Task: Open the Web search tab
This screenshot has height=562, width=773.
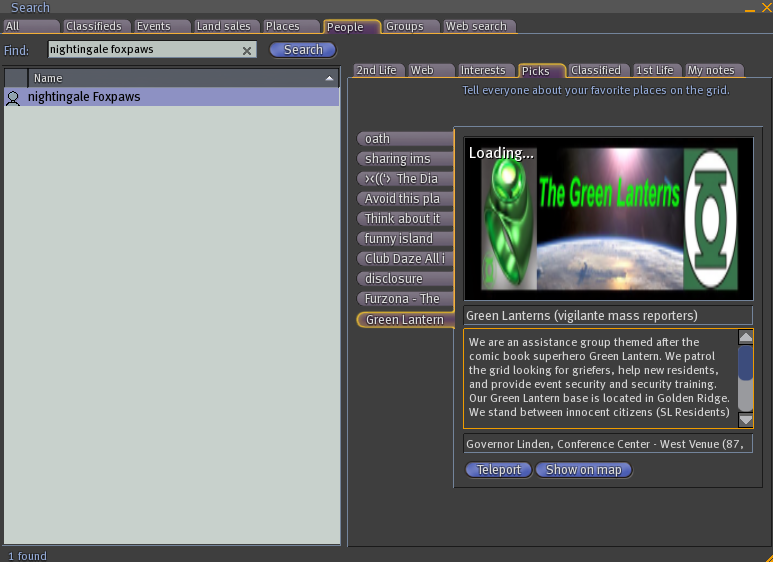Action: pyautogui.click(x=480, y=26)
